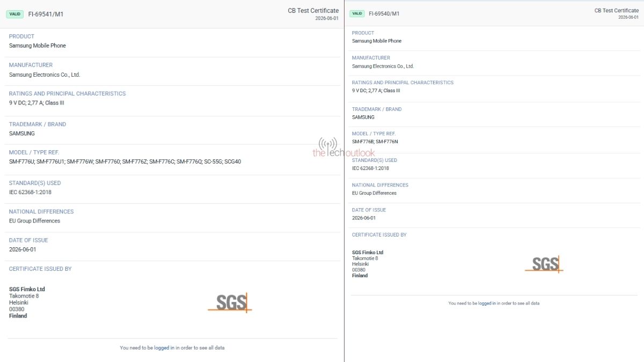Image resolution: width=644 pixels, height=362 pixels.
Task: Click "Samsung Mobile Phone" in right certificate
Action: coord(377,41)
